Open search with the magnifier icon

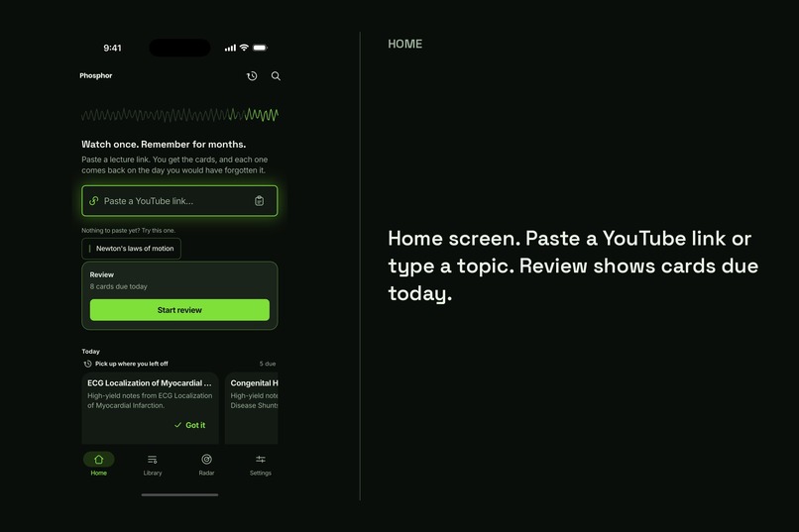point(276,76)
